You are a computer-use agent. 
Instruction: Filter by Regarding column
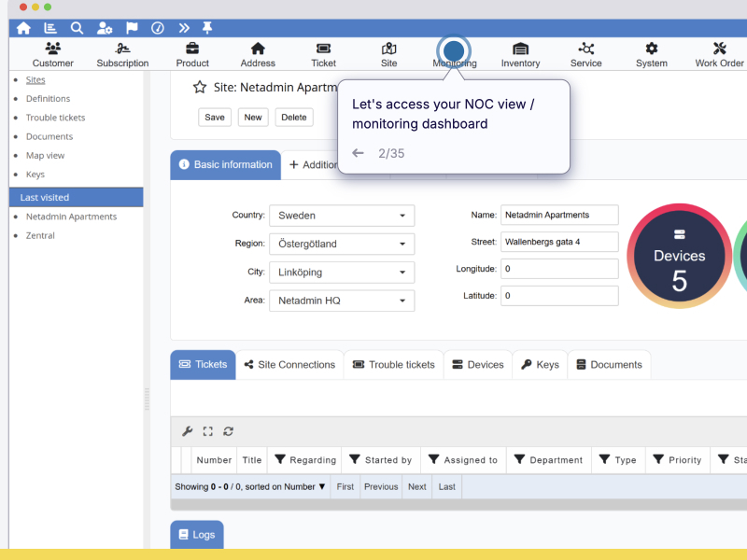click(280, 459)
